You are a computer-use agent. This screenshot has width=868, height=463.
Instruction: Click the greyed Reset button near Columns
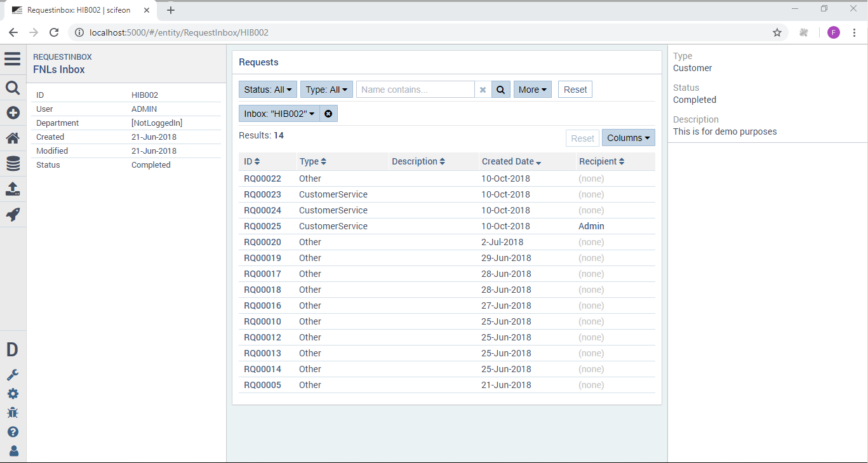(582, 138)
